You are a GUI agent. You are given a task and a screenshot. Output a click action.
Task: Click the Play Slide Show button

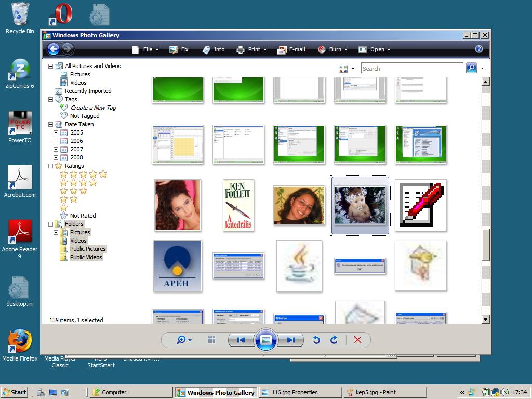265,340
